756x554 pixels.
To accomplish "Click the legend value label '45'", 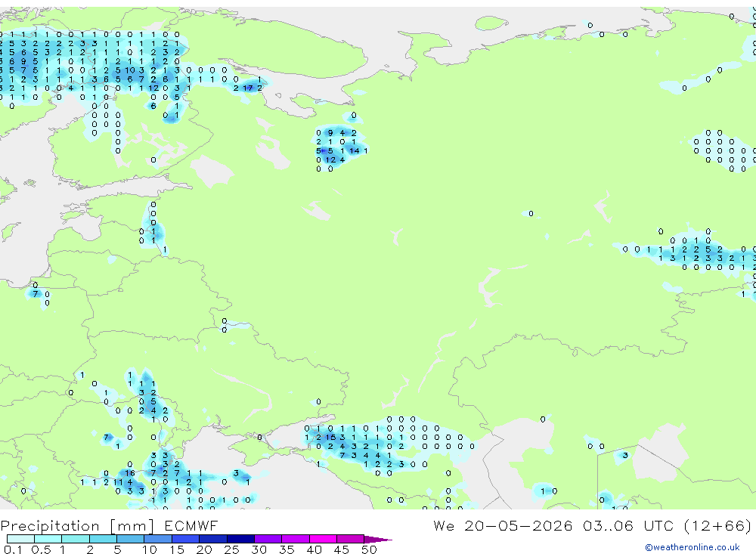I will (x=342, y=549).
